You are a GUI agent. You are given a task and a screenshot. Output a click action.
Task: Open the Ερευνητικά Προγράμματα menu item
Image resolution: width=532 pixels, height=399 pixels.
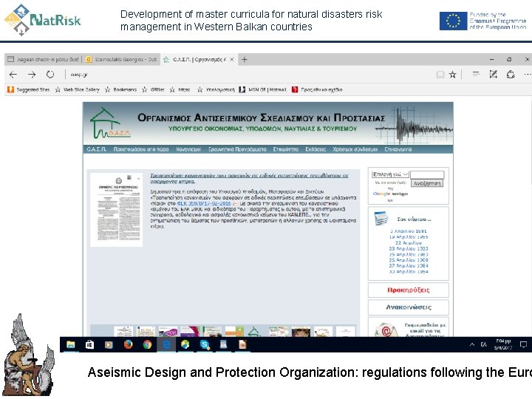[x=237, y=149]
